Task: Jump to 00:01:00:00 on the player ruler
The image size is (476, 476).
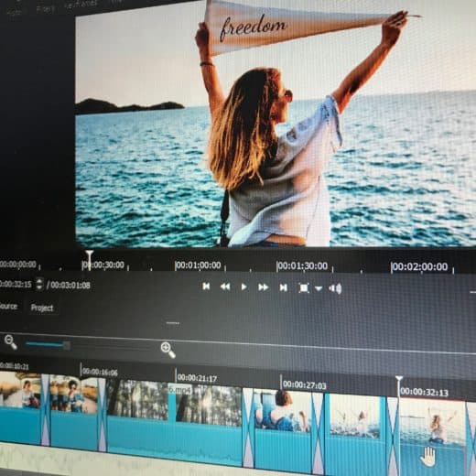Action: pos(199,265)
